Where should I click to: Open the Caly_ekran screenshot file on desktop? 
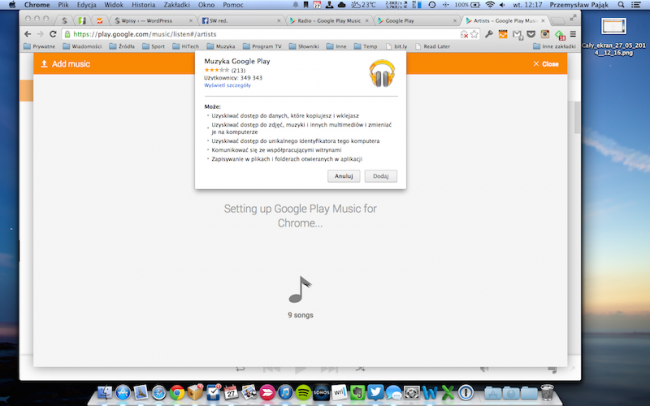(x=614, y=37)
